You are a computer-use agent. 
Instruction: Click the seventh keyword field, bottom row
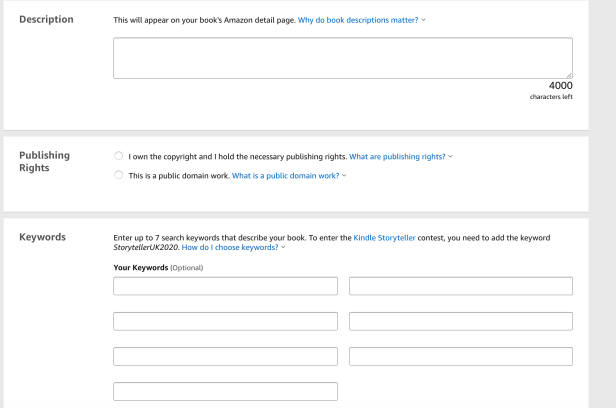point(225,391)
